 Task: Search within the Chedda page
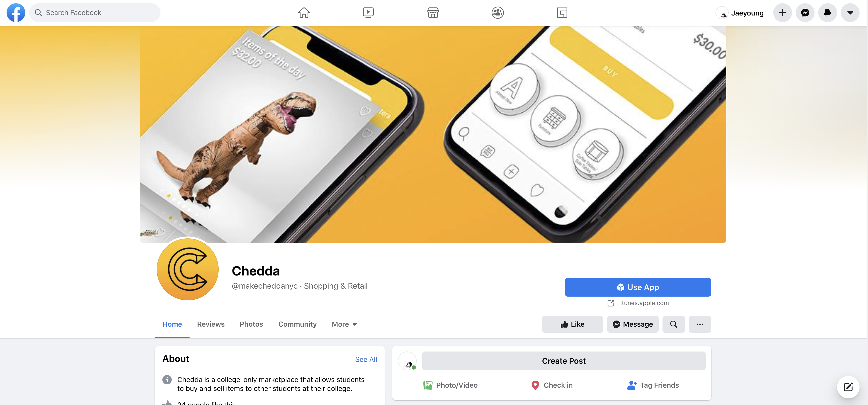pos(673,324)
